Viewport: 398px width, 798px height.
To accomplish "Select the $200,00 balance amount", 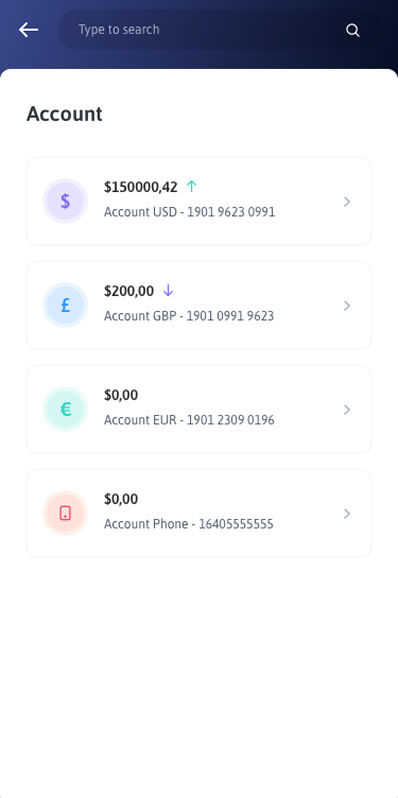I will tap(129, 291).
